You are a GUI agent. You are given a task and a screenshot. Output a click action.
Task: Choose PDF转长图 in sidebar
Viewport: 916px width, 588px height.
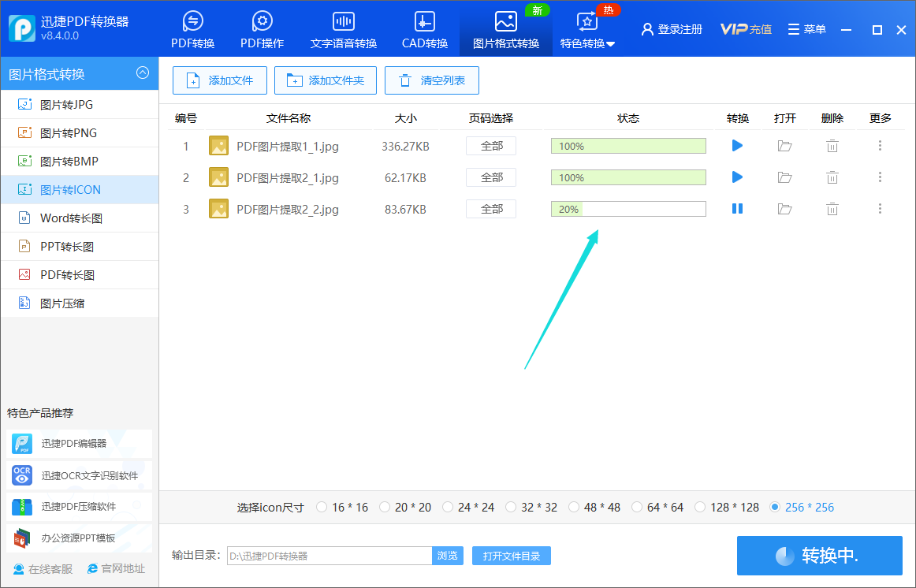click(x=80, y=274)
